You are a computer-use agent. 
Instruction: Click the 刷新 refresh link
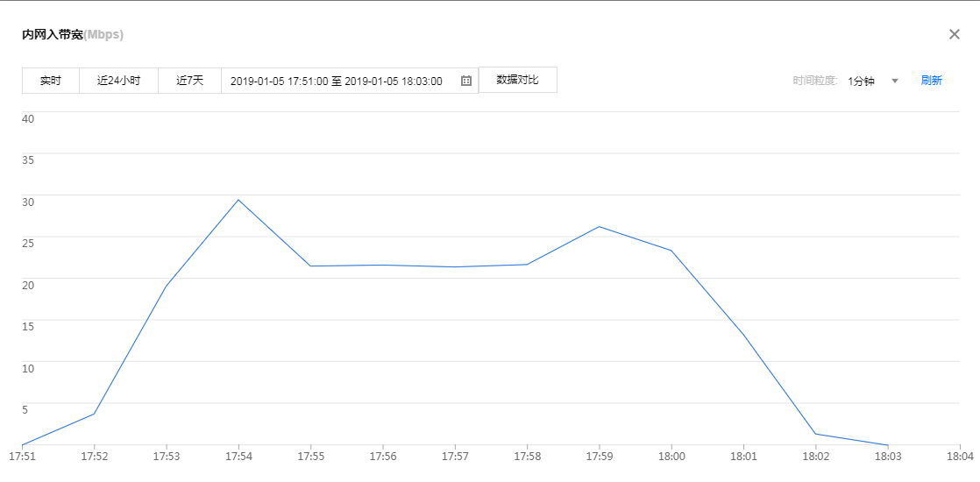931,81
